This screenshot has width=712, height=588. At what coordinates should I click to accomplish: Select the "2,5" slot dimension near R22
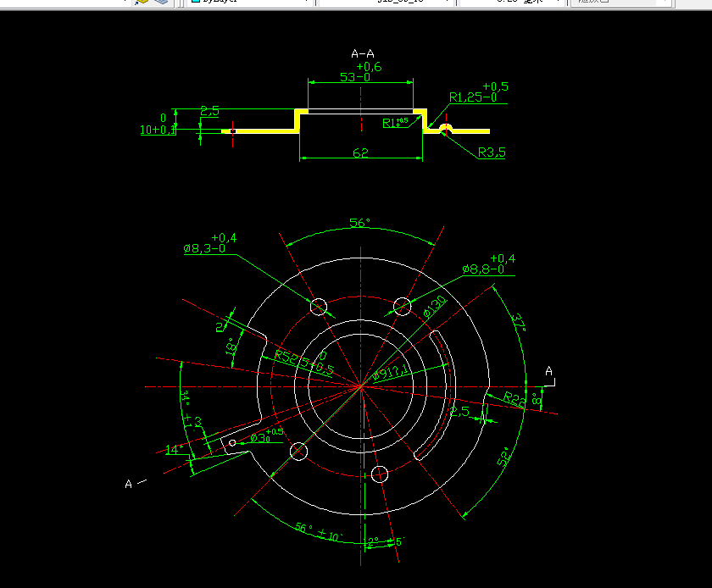459,412
